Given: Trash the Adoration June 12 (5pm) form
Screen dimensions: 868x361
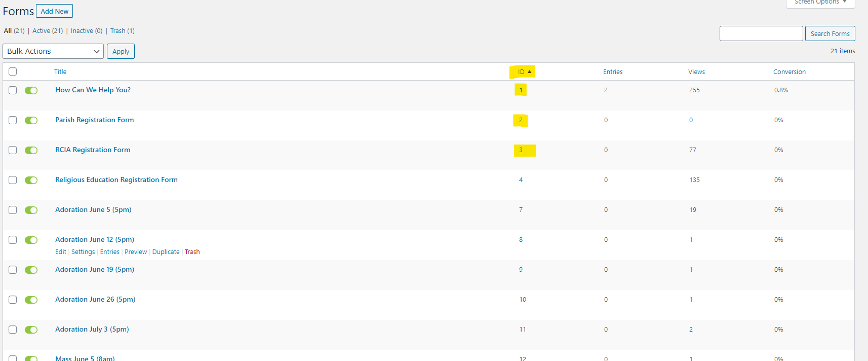Looking at the screenshot, I should pos(192,252).
